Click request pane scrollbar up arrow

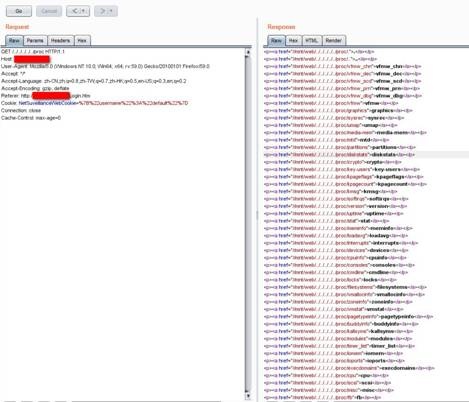(248, 52)
